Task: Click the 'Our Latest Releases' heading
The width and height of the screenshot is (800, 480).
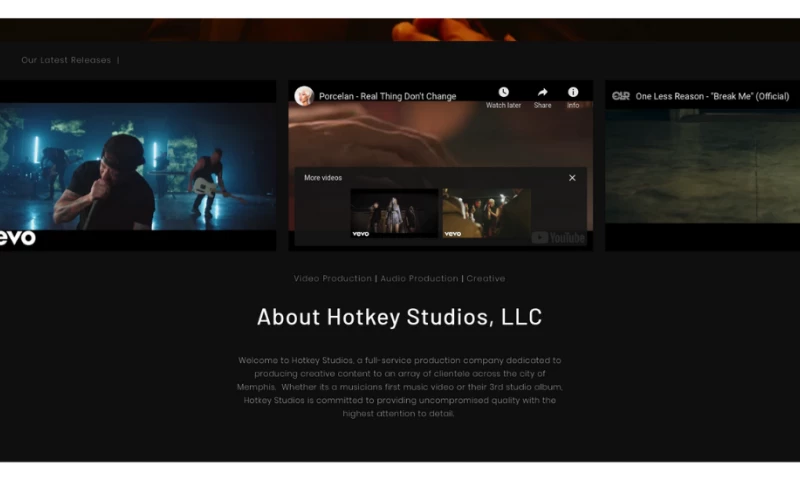Action: pyautogui.click(x=66, y=60)
